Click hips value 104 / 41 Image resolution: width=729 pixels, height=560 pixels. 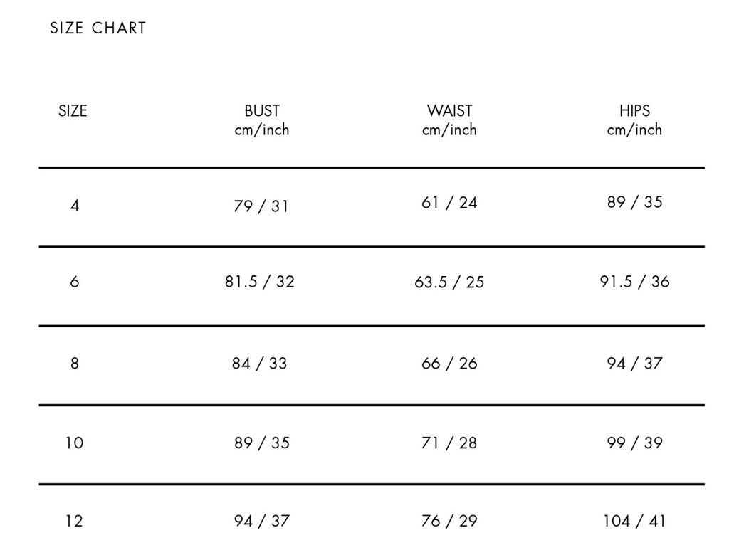(x=634, y=521)
